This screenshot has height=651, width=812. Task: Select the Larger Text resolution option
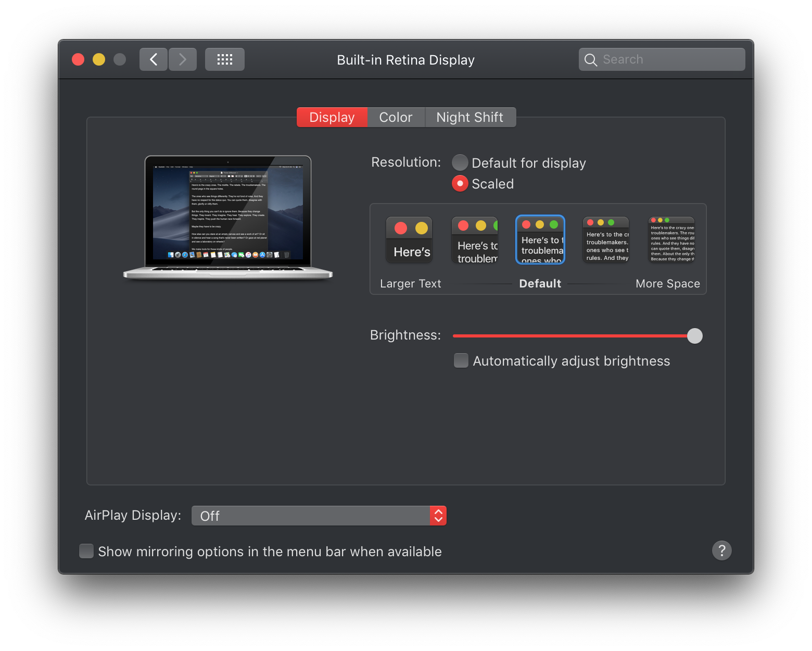pos(409,240)
